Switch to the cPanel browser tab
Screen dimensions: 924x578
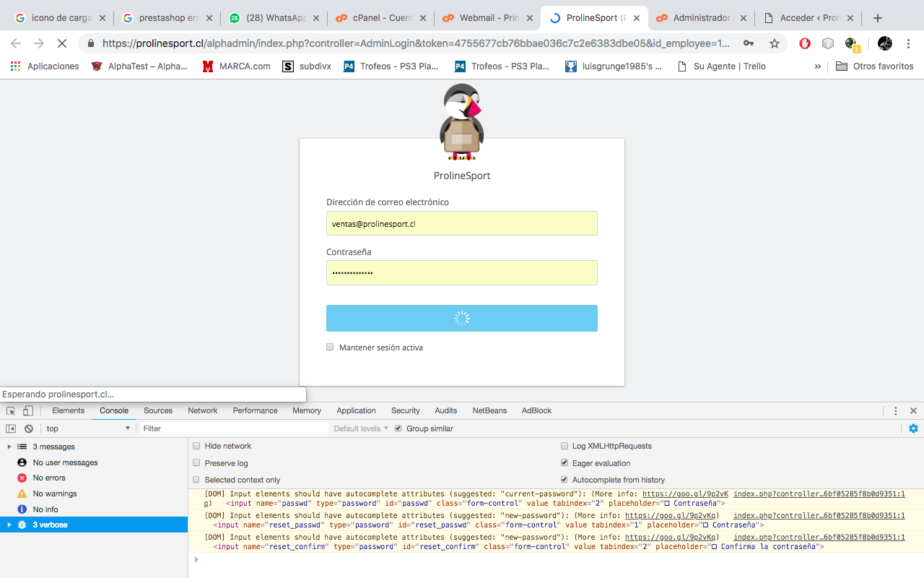click(x=380, y=18)
